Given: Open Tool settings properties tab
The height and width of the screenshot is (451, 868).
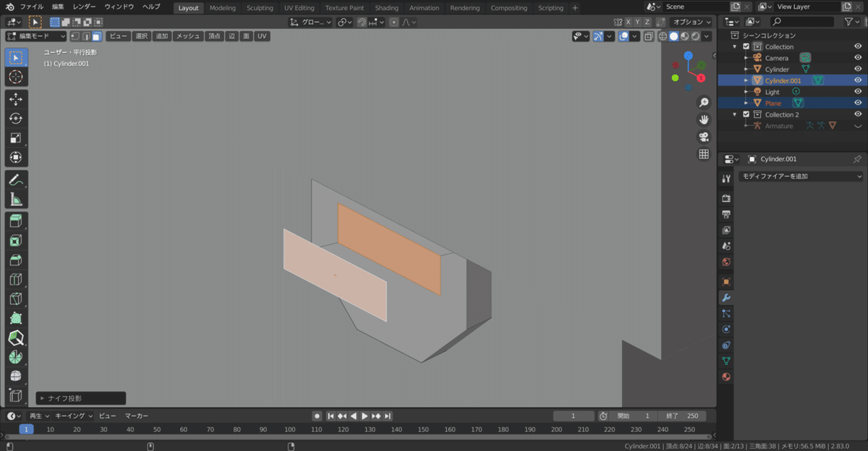Looking at the screenshot, I should pyautogui.click(x=726, y=178).
